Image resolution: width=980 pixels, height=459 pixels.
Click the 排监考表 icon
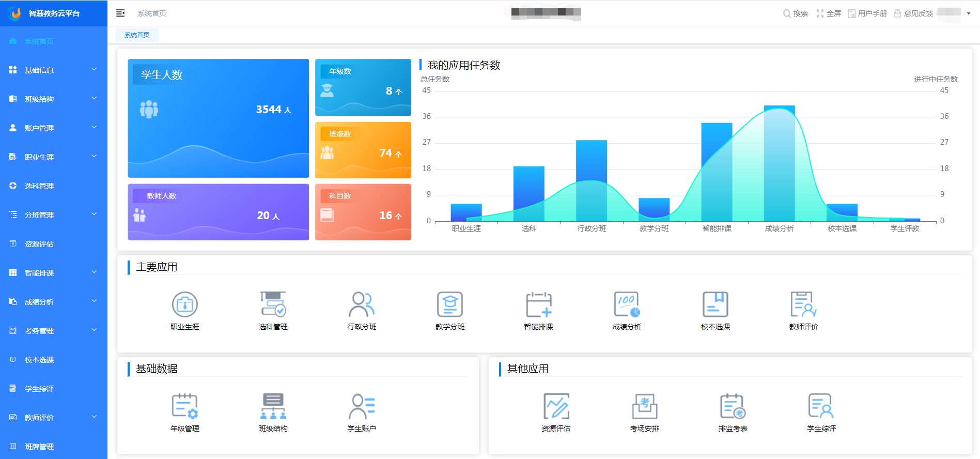pos(733,406)
